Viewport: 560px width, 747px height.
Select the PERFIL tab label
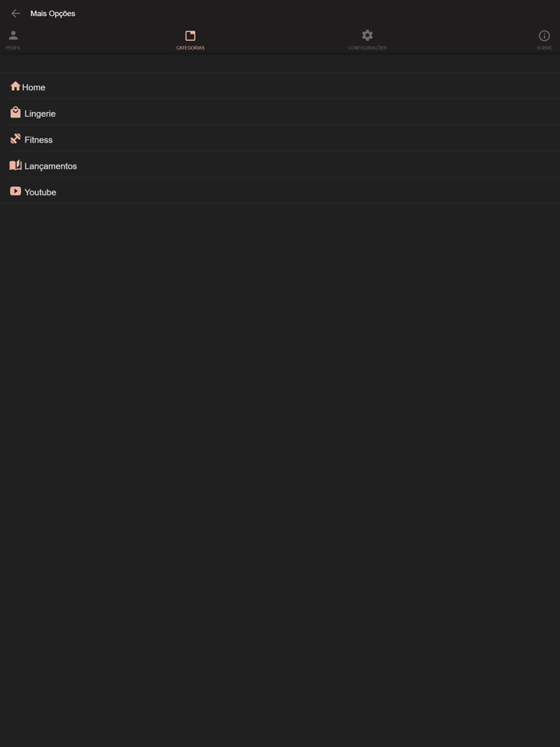click(14, 48)
